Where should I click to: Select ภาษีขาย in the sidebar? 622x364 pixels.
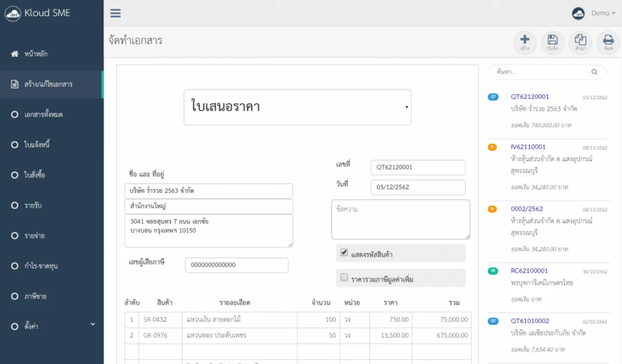[x=35, y=296]
